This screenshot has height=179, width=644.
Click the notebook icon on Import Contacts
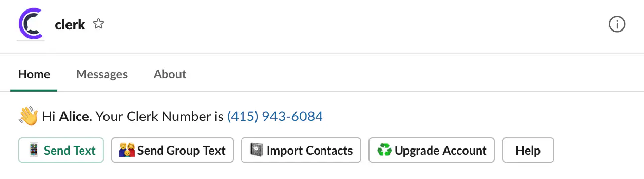256,150
